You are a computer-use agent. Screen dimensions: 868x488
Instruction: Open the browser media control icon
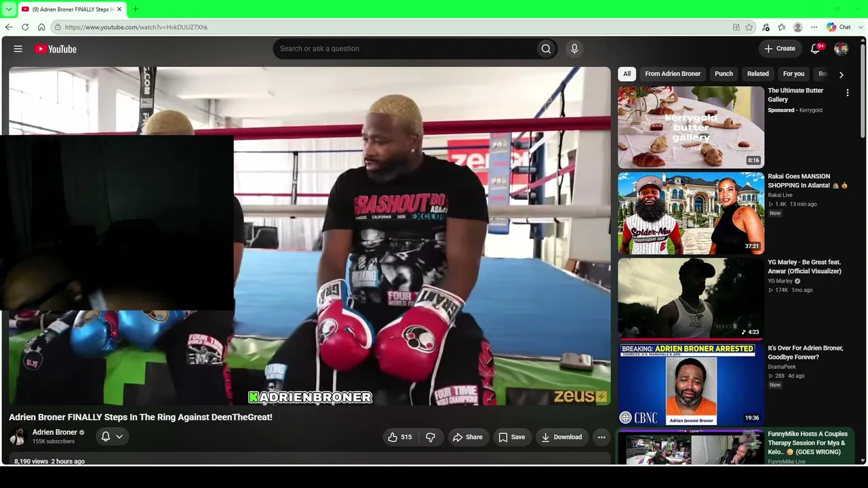pyautogui.click(x=766, y=27)
